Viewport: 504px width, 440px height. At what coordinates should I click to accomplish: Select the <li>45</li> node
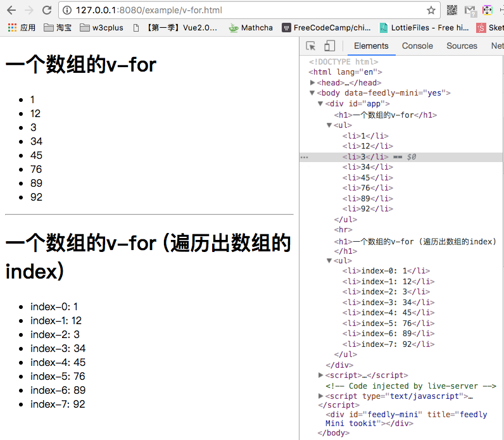368,178
